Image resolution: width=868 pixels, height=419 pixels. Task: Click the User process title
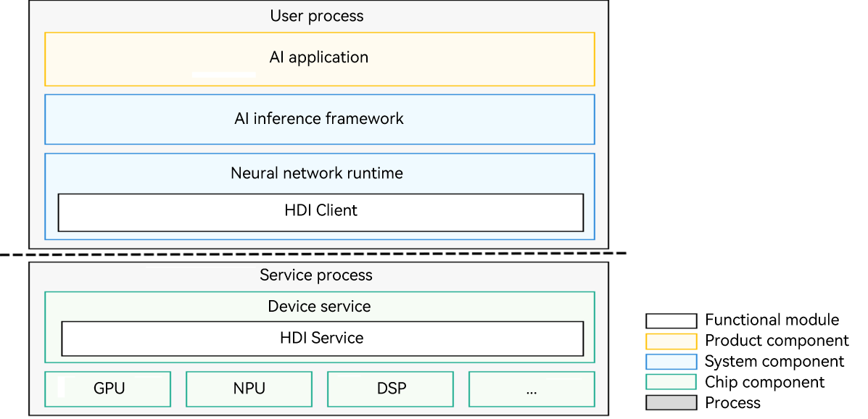pyautogui.click(x=317, y=16)
